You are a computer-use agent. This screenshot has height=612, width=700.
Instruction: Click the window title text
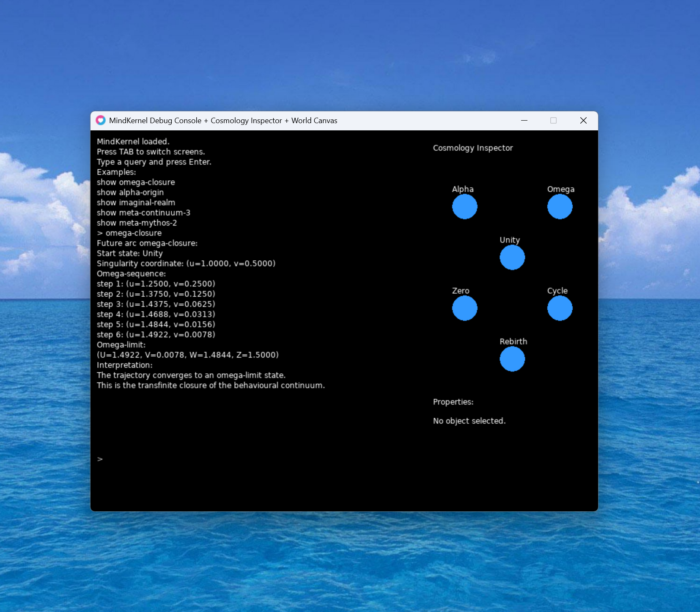pyautogui.click(x=223, y=121)
